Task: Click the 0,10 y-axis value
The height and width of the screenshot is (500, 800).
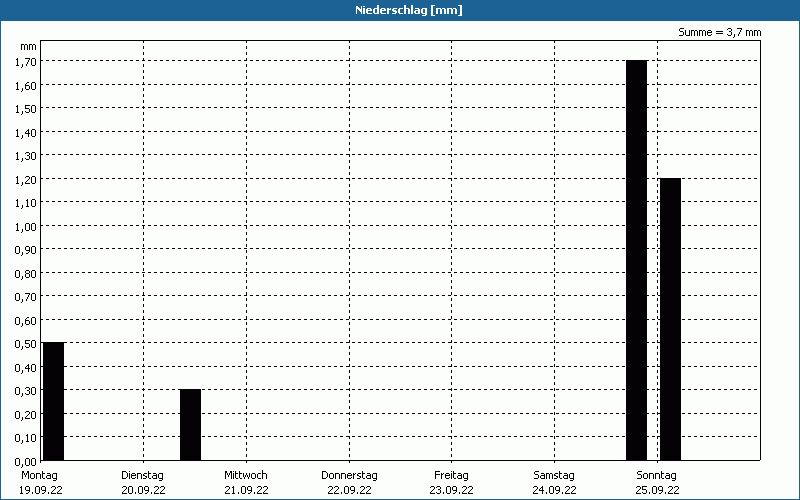Action: click(26, 438)
